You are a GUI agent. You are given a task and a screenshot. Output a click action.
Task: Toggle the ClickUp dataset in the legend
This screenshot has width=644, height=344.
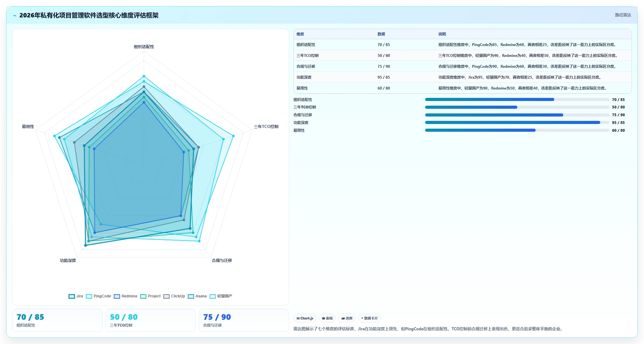click(x=174, y=296)
